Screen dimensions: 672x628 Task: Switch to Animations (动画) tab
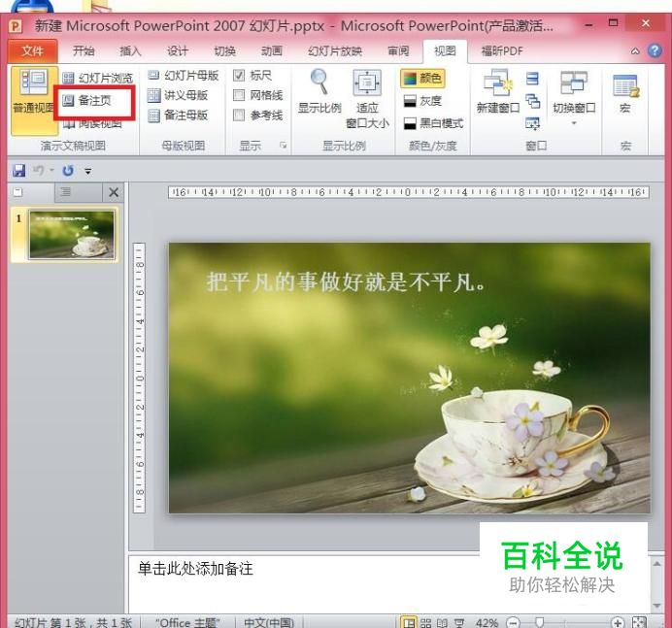272,51
